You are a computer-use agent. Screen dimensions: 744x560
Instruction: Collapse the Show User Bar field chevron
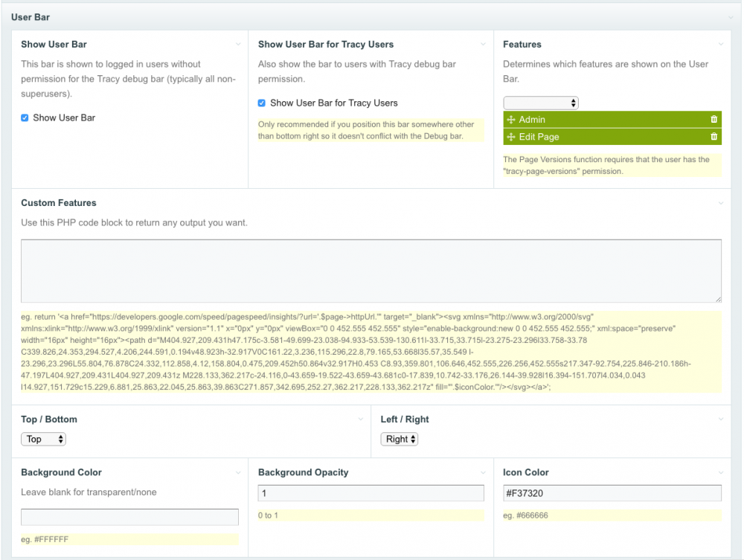(238, 45)
